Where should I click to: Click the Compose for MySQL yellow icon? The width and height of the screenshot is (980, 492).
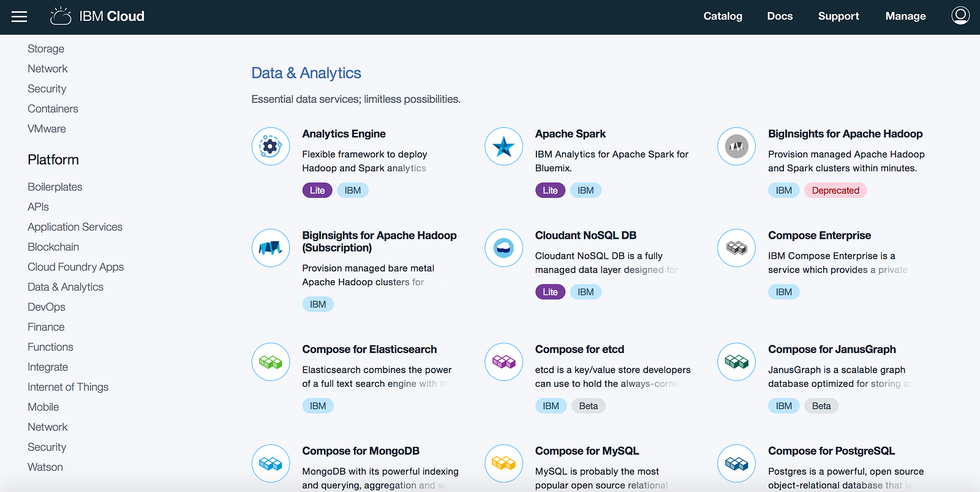click(503, 463)
